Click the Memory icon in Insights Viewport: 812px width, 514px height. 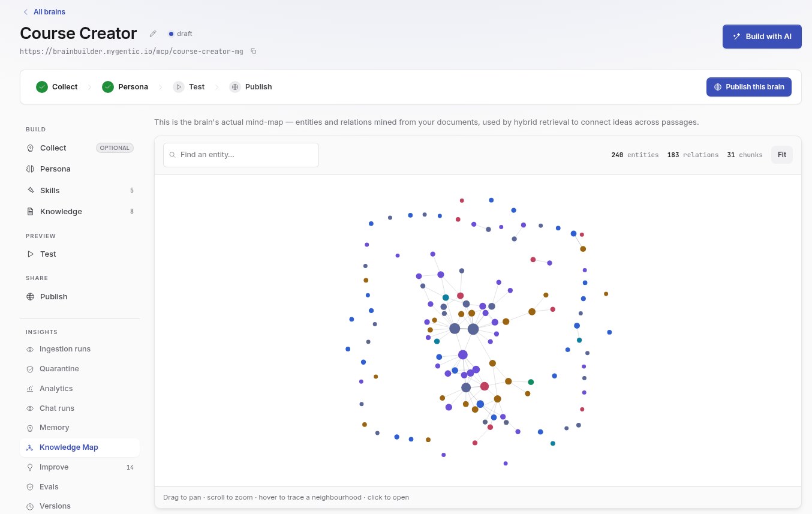30,428
